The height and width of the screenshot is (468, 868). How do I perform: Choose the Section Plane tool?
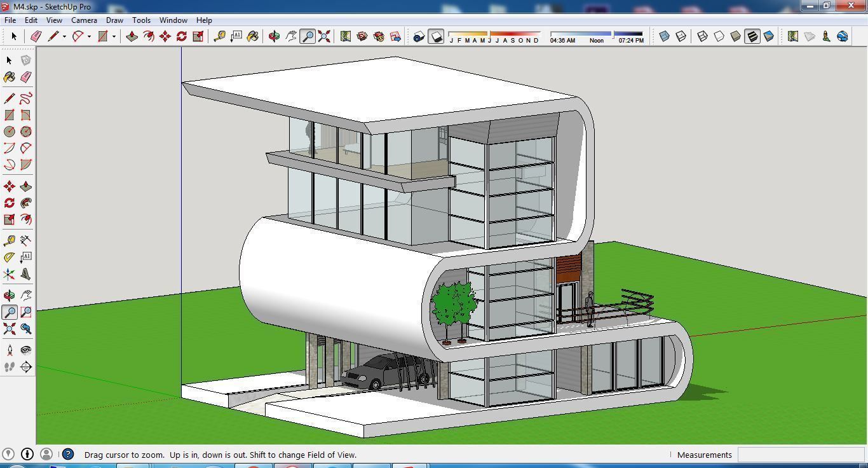(x=25, y=367)
